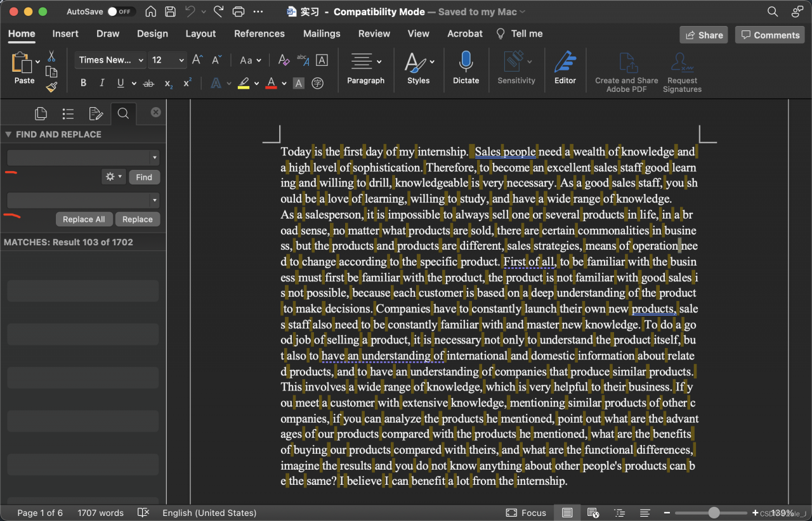Open the thumbnails pane icon in sidebar
Screen dimensions: 812x521
pyautogui.click(x=41, y=113)
